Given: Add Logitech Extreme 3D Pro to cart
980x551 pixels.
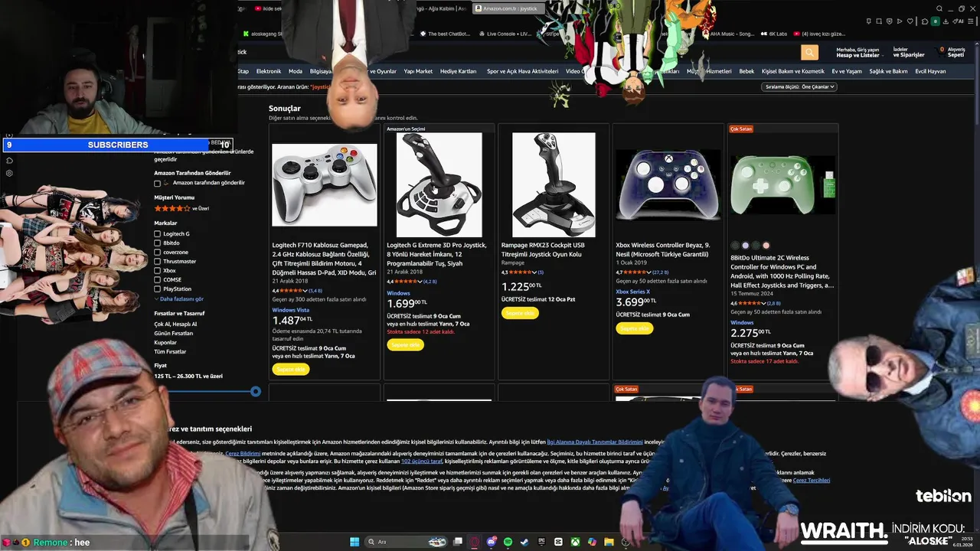Looking at the screenshot, I should point(405,345).
